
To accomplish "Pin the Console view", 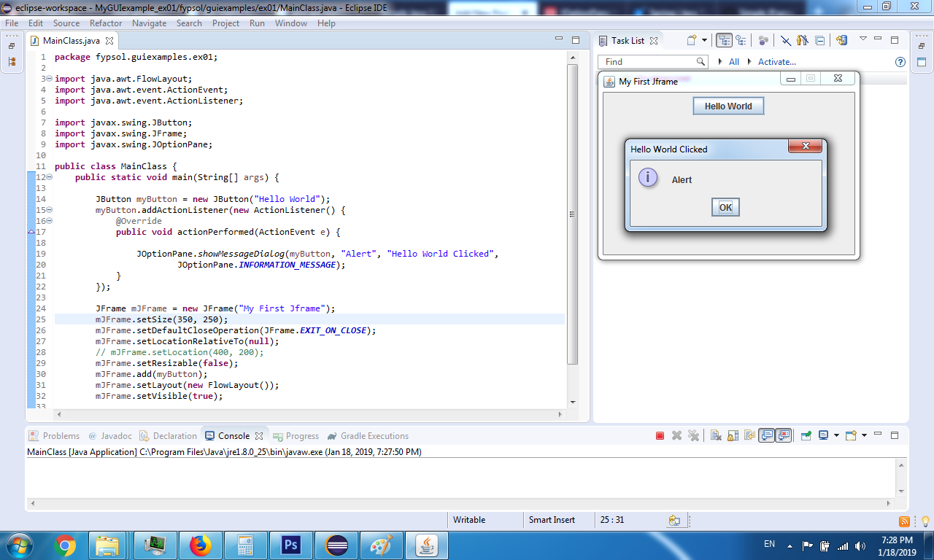I will coord(806,435).
